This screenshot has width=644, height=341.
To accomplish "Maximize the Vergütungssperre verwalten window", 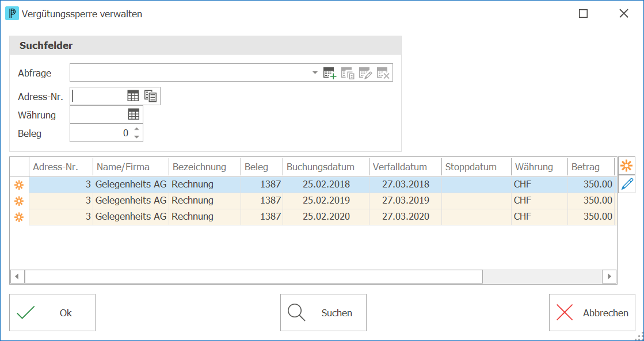I will [583, 14].
